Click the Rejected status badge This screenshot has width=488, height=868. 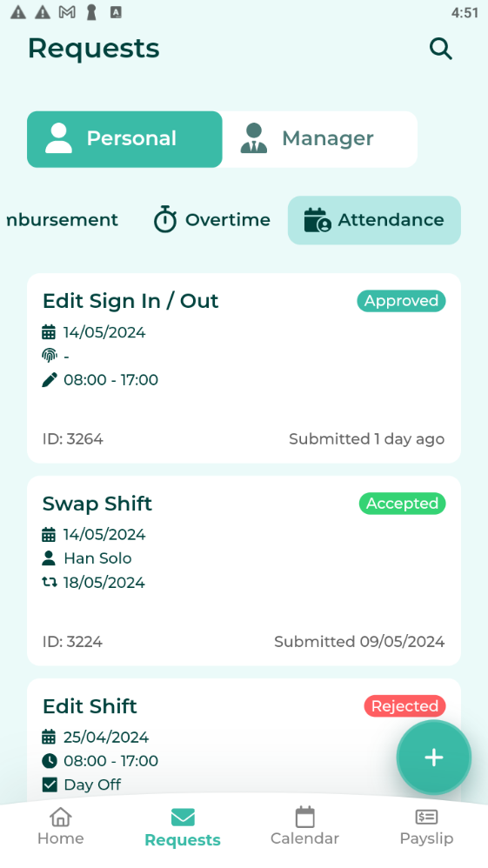404,706
